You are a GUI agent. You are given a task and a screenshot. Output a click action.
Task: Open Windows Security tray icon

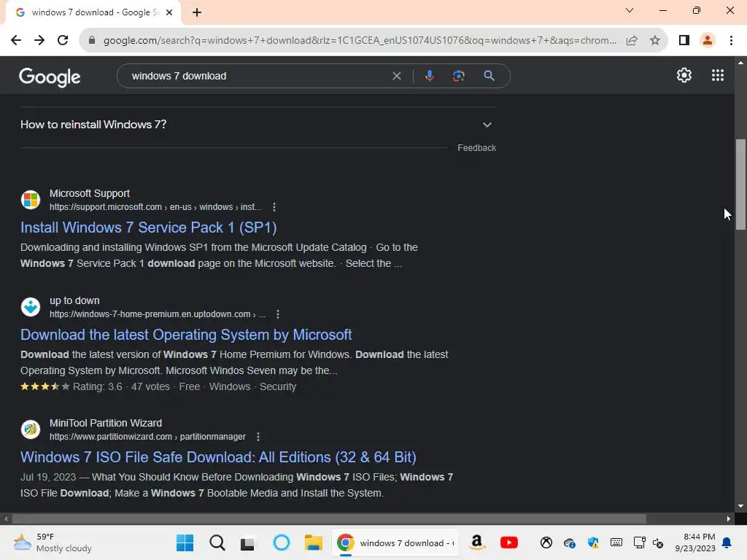(593, 542)
